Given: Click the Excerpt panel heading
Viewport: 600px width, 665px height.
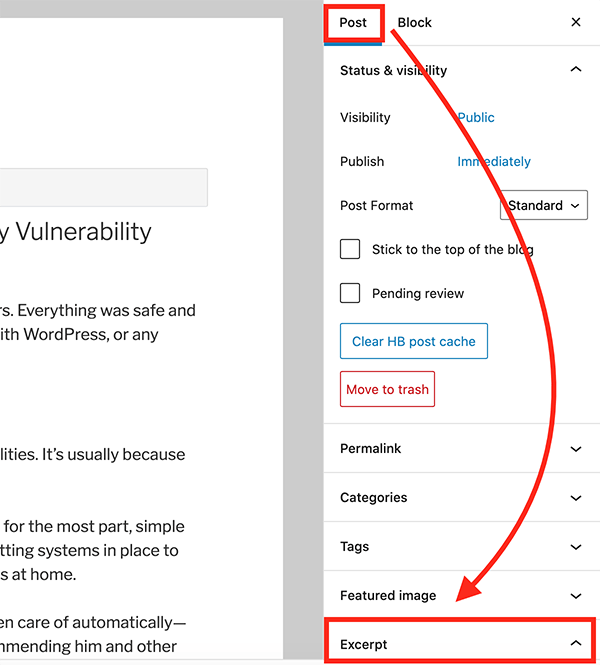Looking at the screenshot, I should tap(364, 644).
